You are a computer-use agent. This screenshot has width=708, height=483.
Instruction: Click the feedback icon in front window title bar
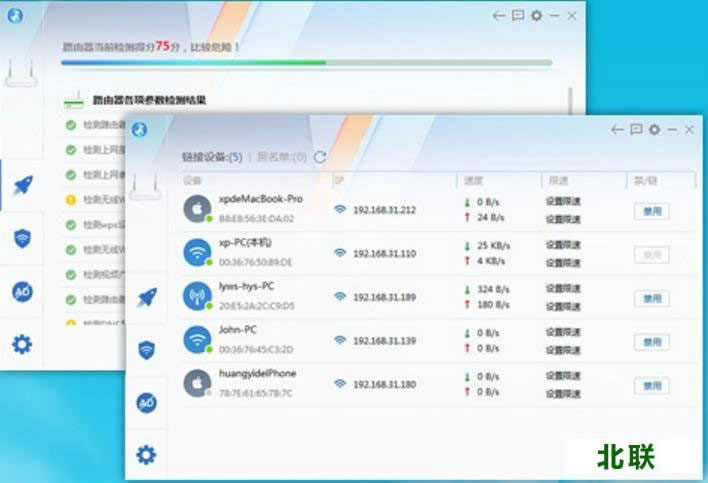pyautogui.click(x=636, y=130)
